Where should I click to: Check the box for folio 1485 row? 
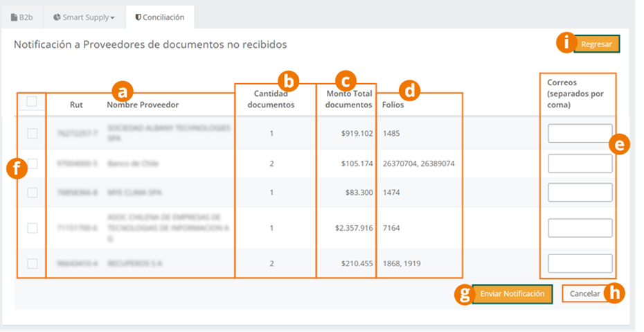click(32, 134)
